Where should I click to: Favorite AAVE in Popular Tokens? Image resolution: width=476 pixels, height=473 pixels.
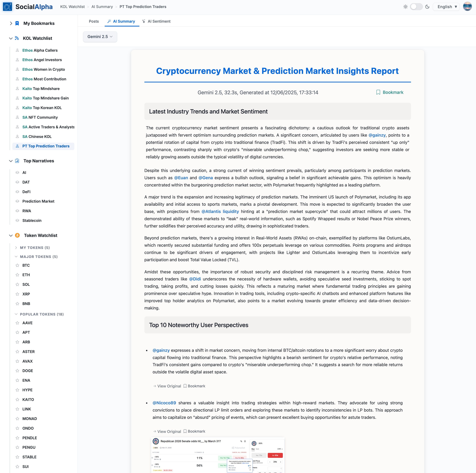click(x=17, y=323)
